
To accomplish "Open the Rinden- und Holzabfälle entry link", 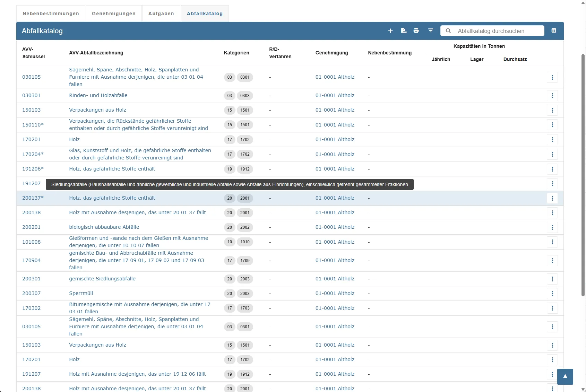I will [98, 95].
